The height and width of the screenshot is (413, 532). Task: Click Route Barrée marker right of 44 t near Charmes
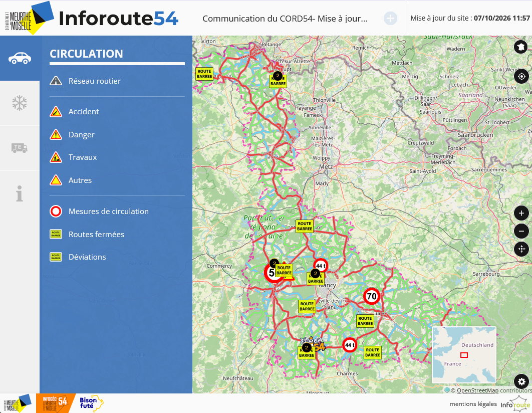[x=373, y=352]
